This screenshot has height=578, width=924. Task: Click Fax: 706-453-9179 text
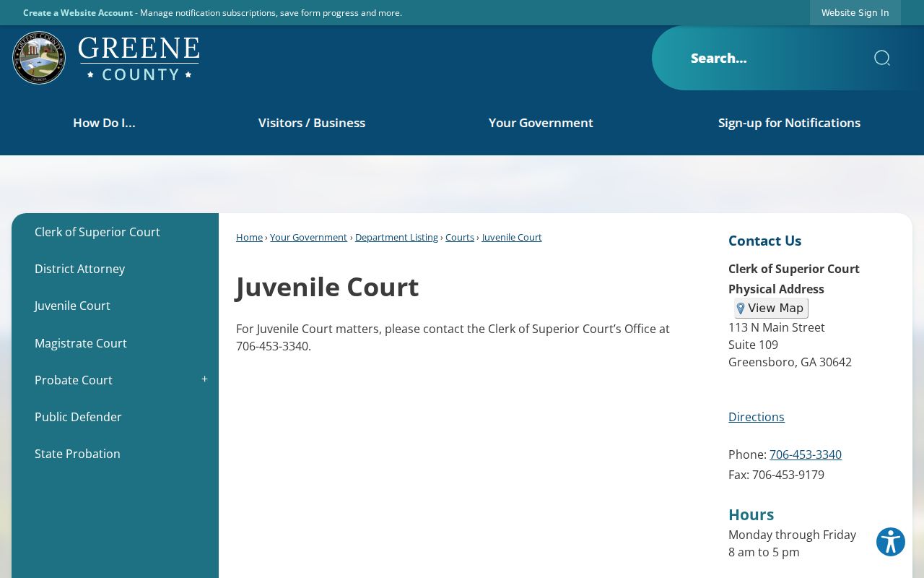pos(776,475)
